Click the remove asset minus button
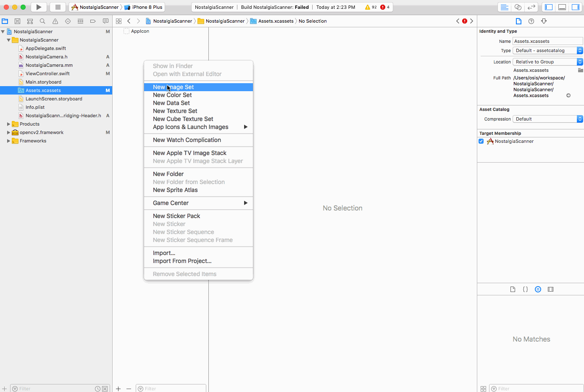The image size is (584, 392). click(129, 389)
